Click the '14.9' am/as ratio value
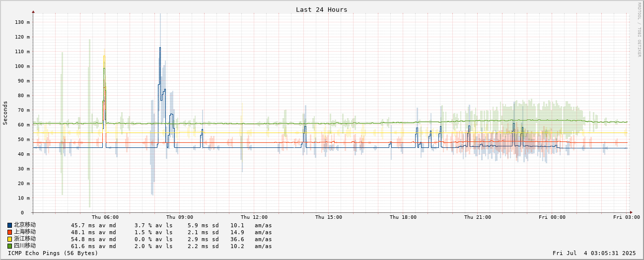 (x=237, y=232)
